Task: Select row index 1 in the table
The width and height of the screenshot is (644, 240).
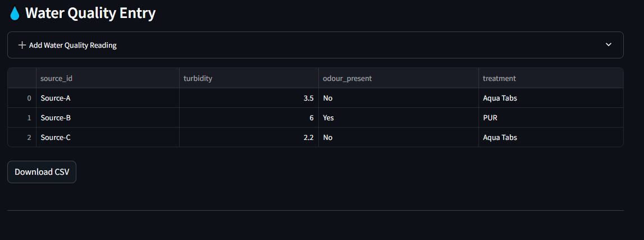Action: coord(29,118)
